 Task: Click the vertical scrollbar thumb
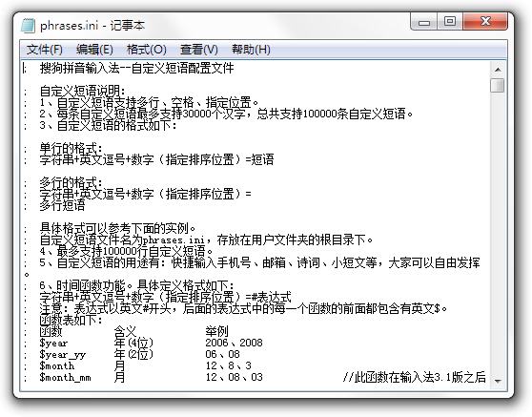coord(498,85)
